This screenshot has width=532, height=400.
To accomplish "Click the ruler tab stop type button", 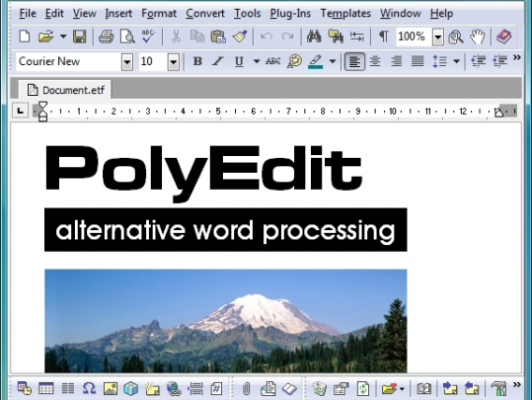I will tap(20, 111).
